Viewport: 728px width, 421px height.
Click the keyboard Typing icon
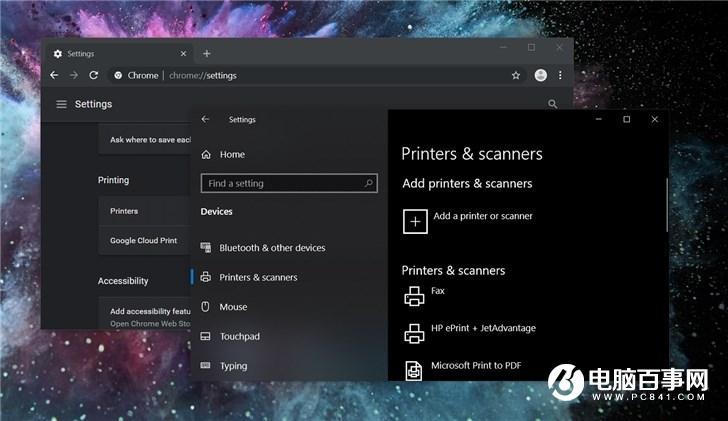205,365
